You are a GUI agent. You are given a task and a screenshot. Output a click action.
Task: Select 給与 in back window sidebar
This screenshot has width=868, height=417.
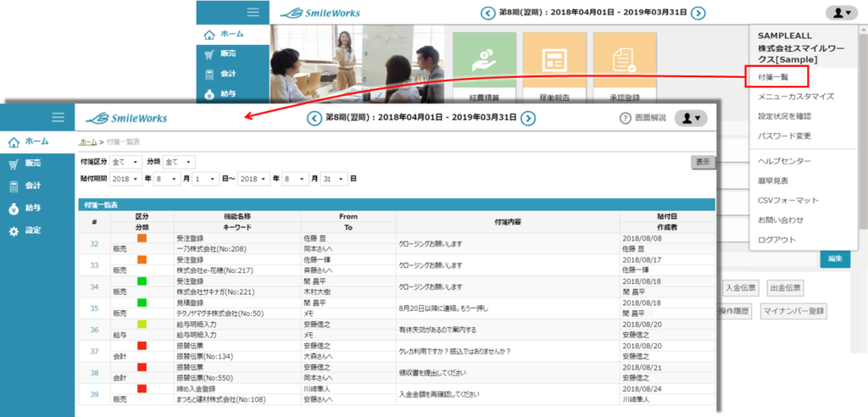point(233,93)
